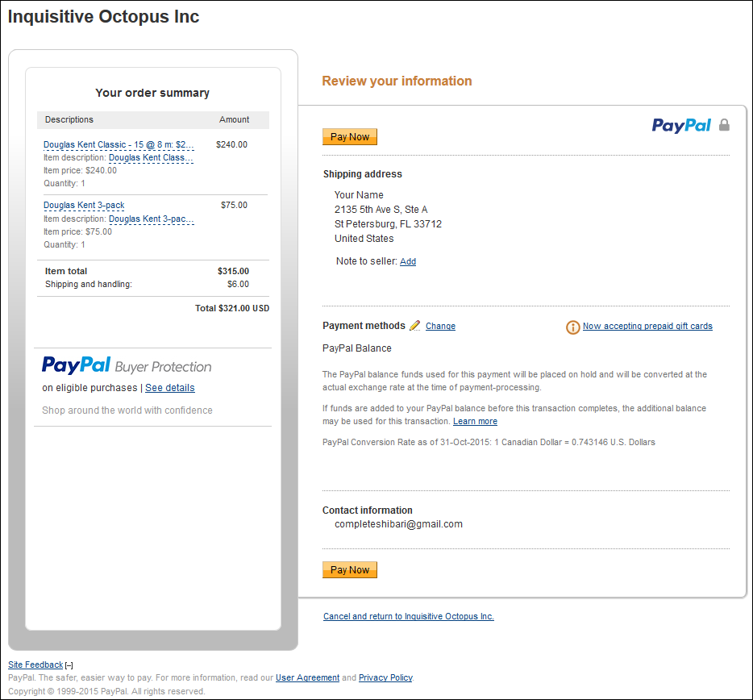Screen dimensions: 753x700
Task: Click the Your order summary title
Action: (152, 93)
